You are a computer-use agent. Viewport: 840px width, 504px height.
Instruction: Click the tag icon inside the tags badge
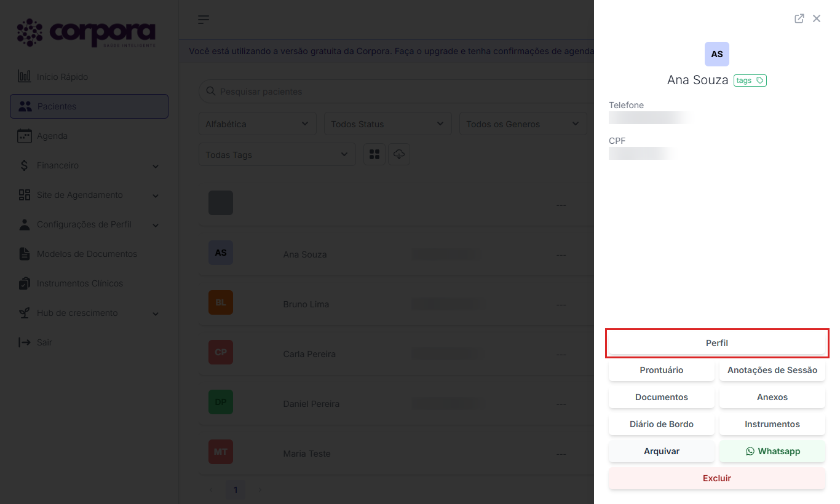tap(760, 81)
